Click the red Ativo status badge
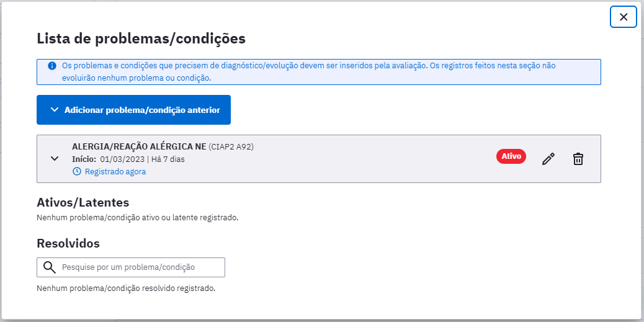This screenshot has height=322, width=644. coord(511,156)
